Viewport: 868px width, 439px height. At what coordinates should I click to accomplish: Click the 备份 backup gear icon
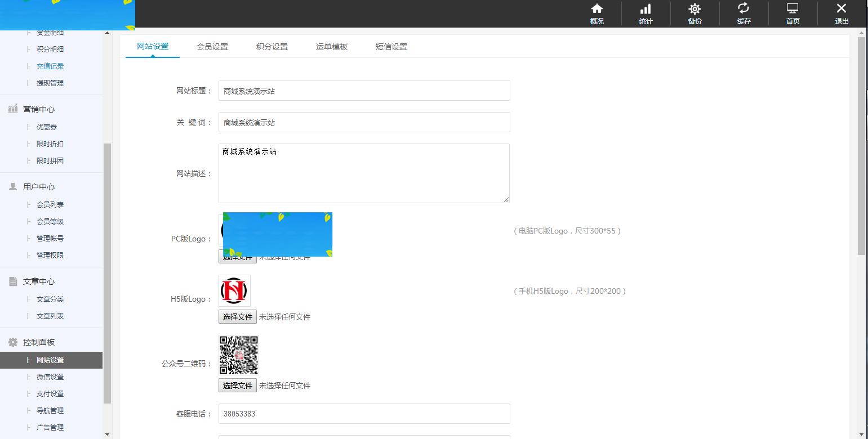[695, 14]
